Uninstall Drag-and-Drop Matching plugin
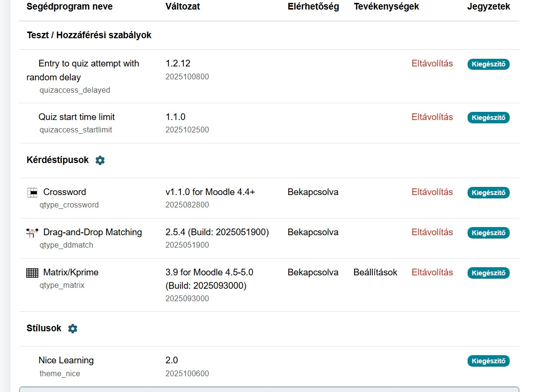Viewport: 536px width, 392px height. pos(432,232)
